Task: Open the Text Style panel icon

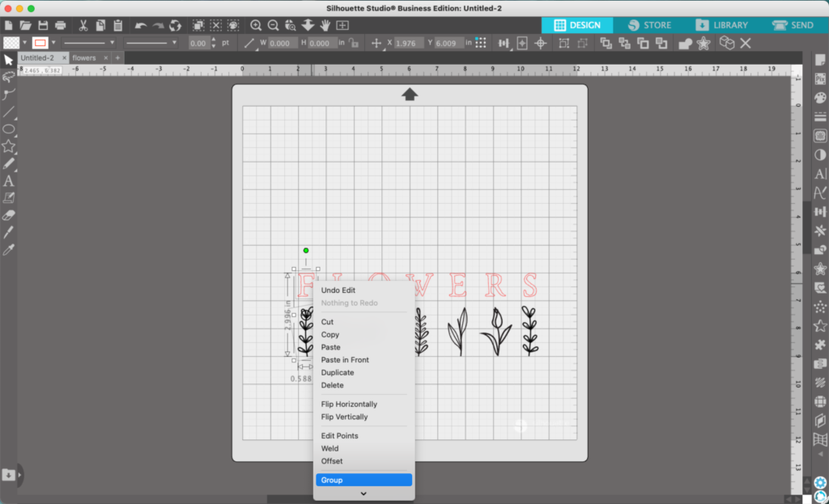Action: pos(820,174)
